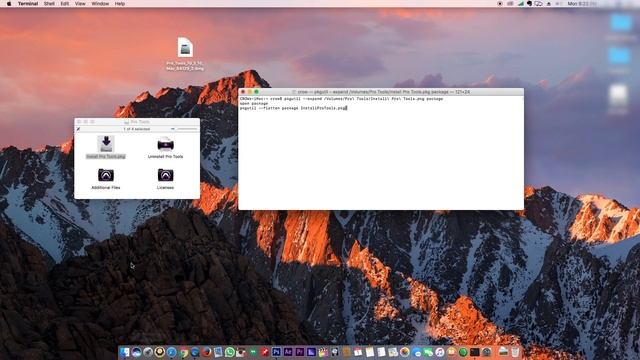Image resolution: width=640 pixels, height=360 pixels.
Task: Open Safari from the Dock
Action: [x=172, y=352]
